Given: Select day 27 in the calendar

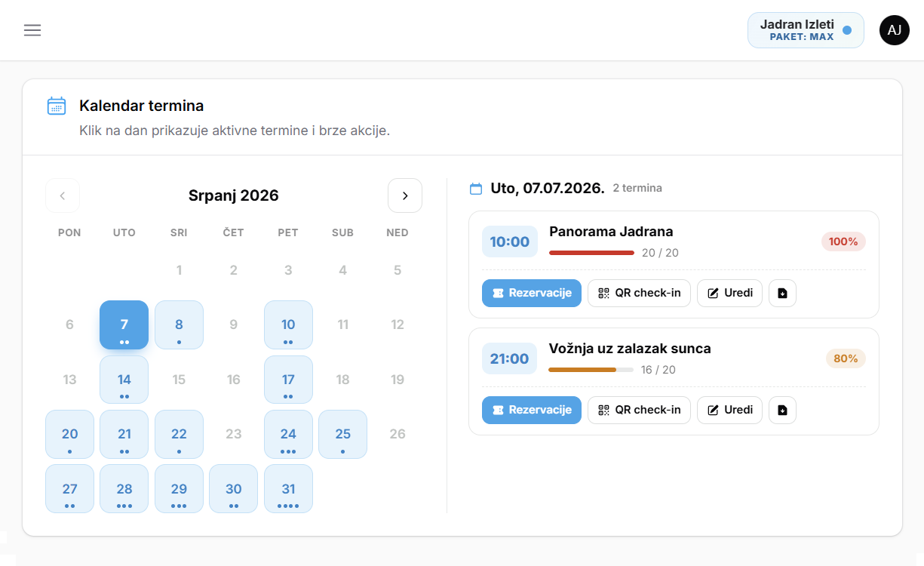Looking at the screenshot, I should 69,489.
